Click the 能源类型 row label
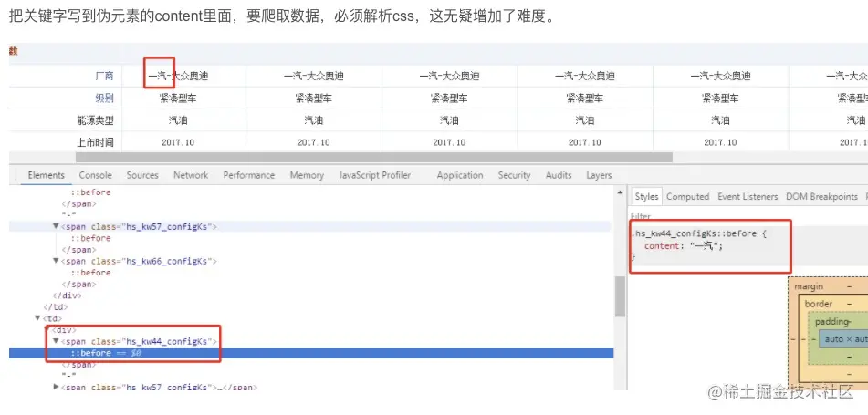This screenshot has height=415, width=868. pyautogui.click(x=95, y=120)
